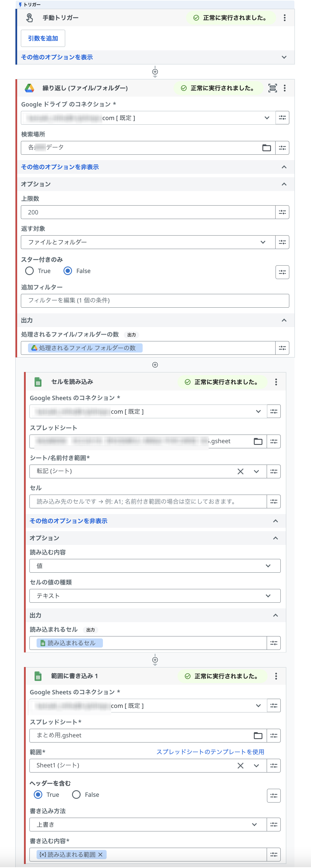
Task: Select True for スター付きのみ
Action: [x=30, y=271]
